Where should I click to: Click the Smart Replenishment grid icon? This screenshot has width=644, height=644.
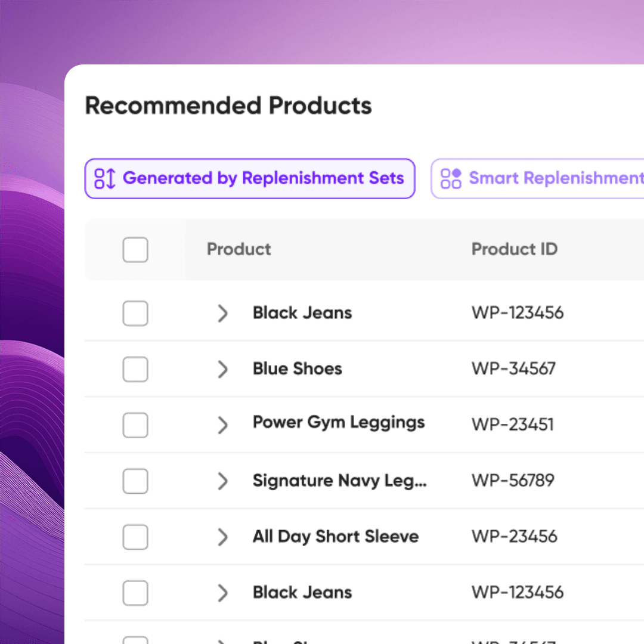click(451, 179)
